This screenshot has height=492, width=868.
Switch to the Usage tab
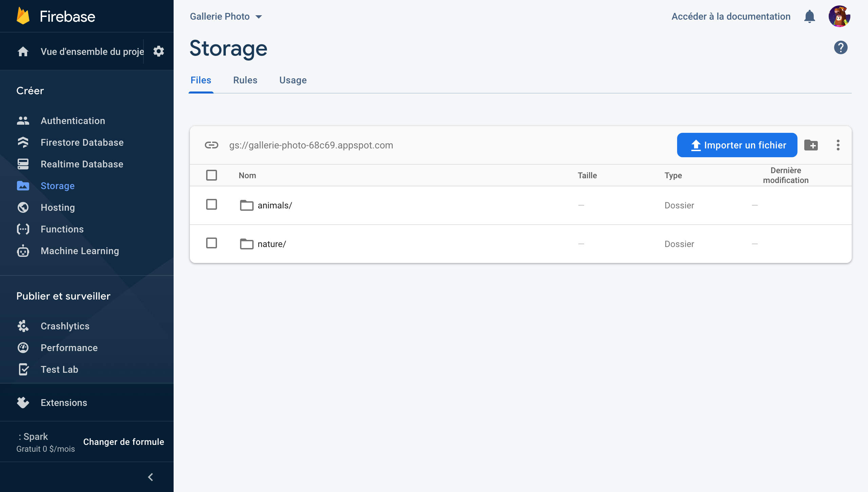(293, 80)
